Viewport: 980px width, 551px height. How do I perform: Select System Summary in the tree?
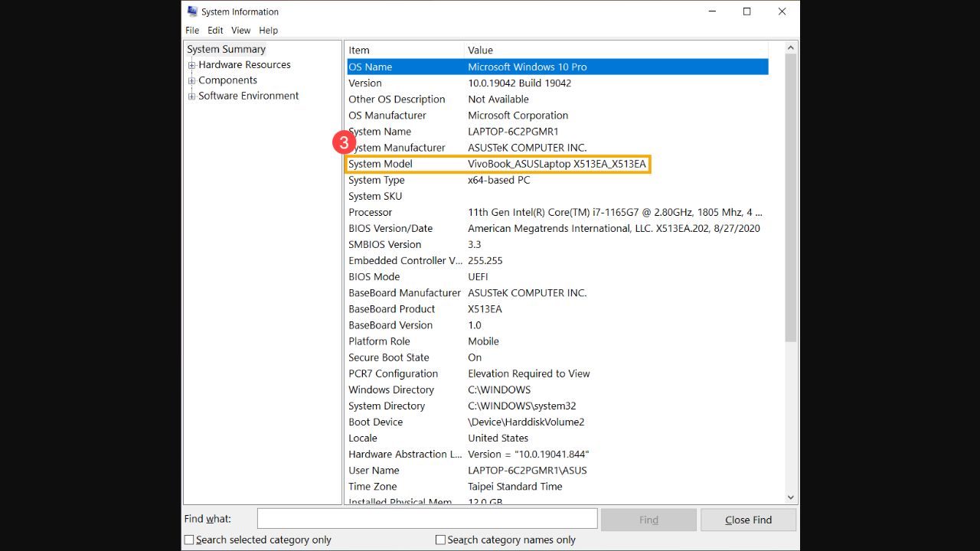227,49
